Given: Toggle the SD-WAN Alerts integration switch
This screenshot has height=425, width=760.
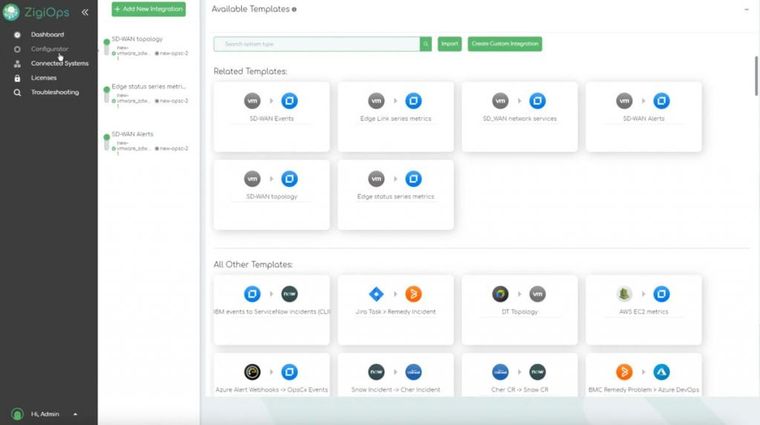Looking at the screenshot, I should (107, 142).
